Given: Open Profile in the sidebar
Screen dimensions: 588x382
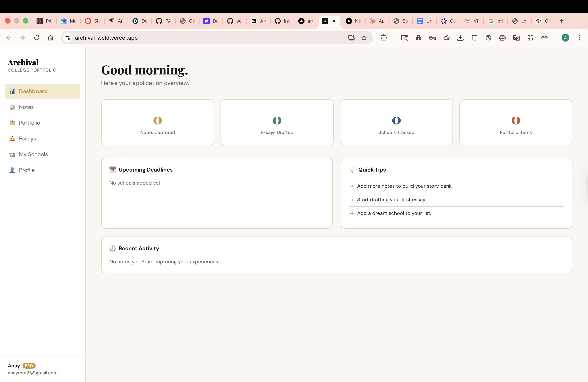Looking at the screenshot, I should 27,170.
